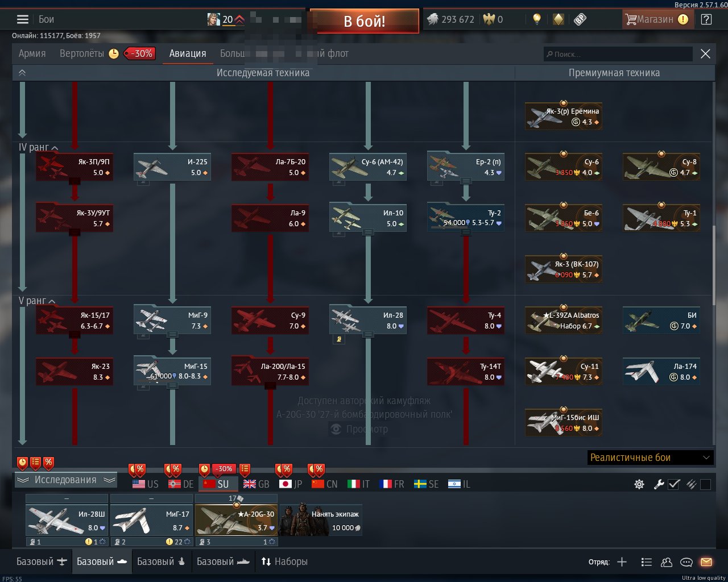The image size is (728, 582).
Task: Open the Магазин shop button
Action: (657, 19)
